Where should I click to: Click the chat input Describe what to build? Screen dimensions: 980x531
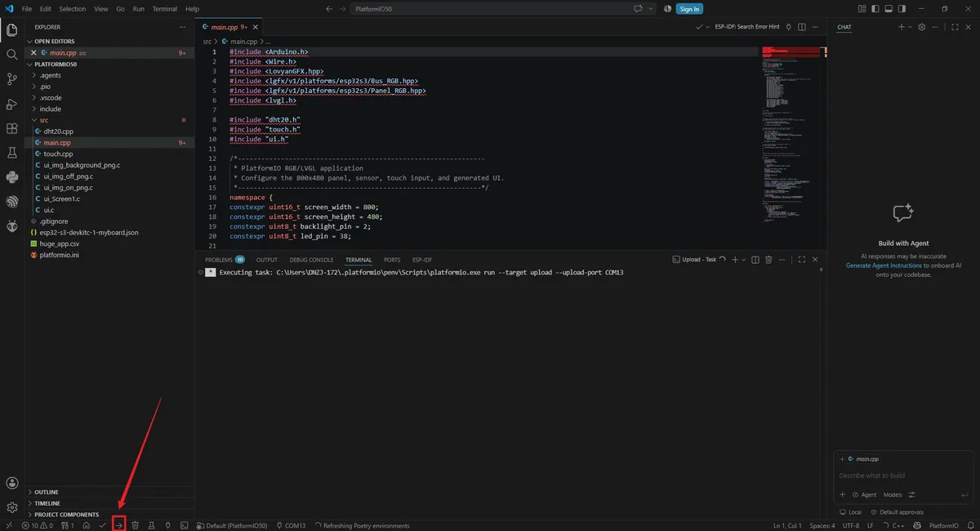pyautogui.click(x=903, y=475)
